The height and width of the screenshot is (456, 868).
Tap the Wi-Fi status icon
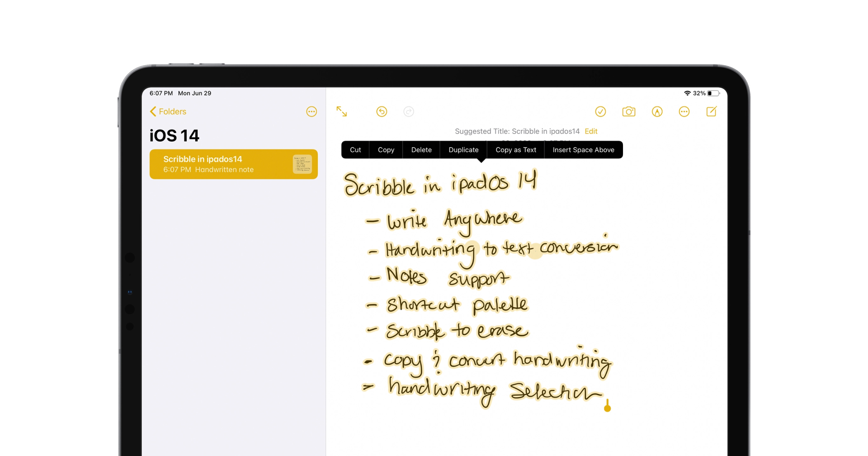[x=687, y=93]
